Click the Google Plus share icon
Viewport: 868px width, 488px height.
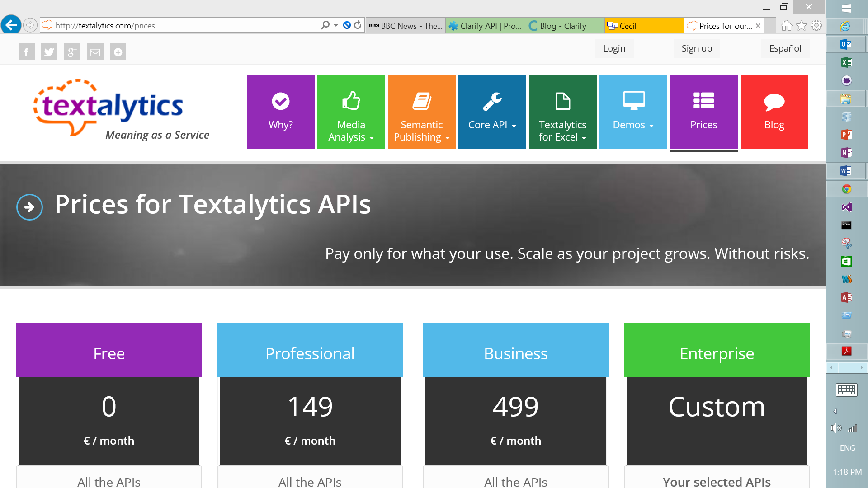click(72, 52)
